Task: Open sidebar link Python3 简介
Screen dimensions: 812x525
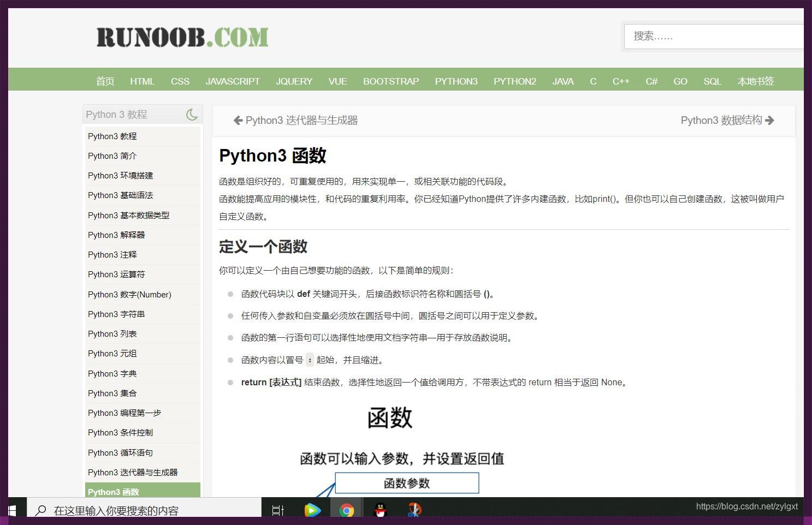Action: 112,156
